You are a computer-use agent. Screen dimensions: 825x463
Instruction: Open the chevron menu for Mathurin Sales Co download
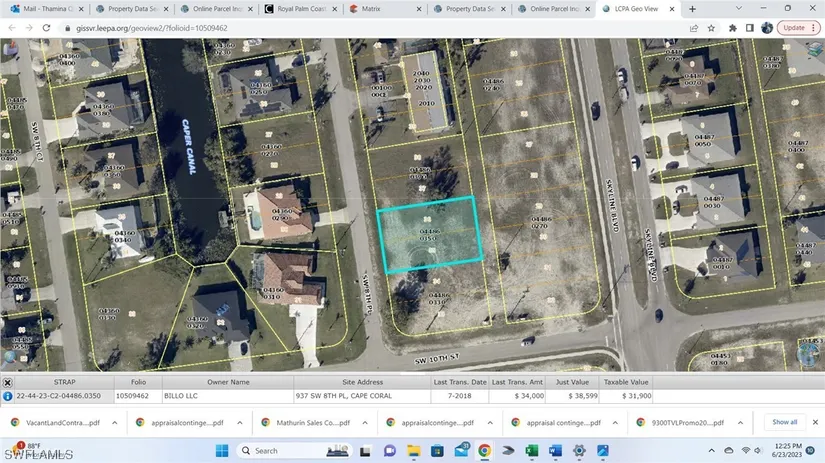[361, 423]
